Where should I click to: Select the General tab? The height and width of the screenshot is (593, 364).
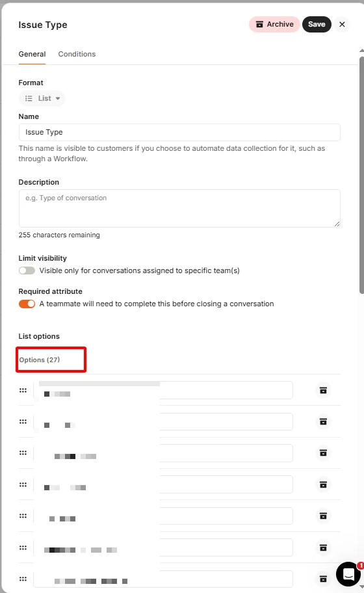click(x=32, y=54)
